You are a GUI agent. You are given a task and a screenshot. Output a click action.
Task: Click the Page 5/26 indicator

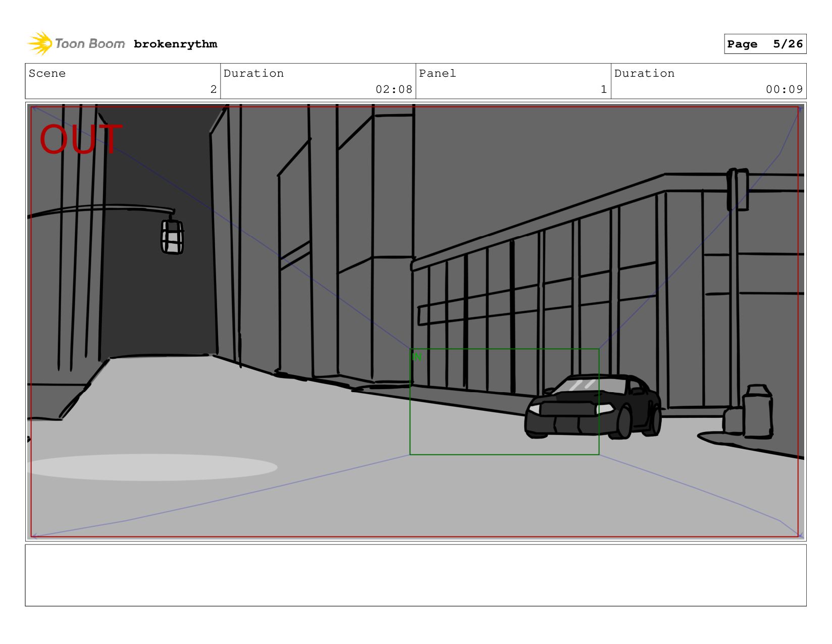765,44
